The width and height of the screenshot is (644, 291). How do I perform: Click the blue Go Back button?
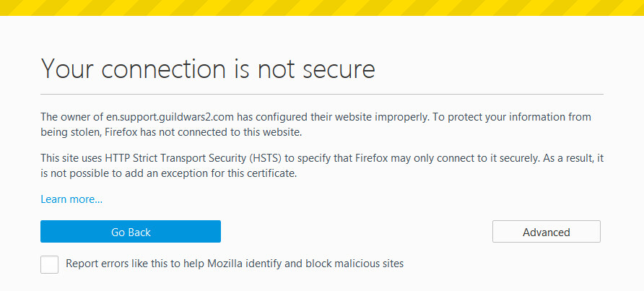(x=131, y=232)
